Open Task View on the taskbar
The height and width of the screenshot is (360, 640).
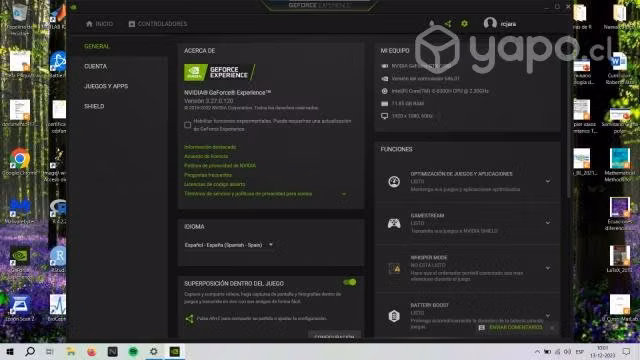click(50, 351)
